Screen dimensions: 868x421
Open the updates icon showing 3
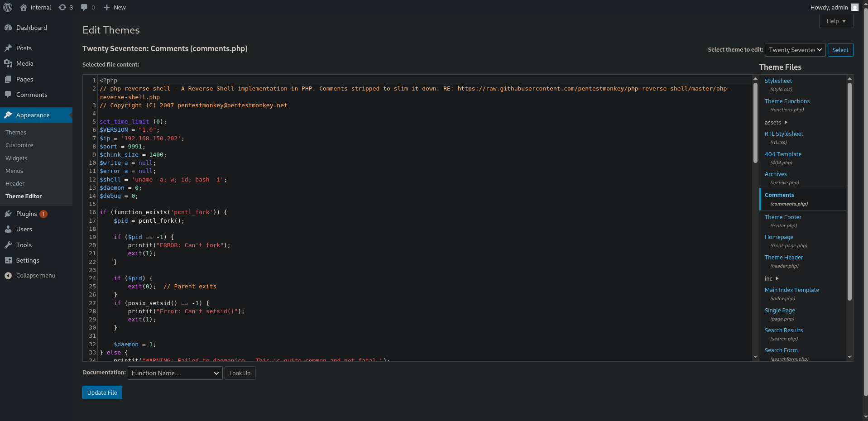(62, 7)
